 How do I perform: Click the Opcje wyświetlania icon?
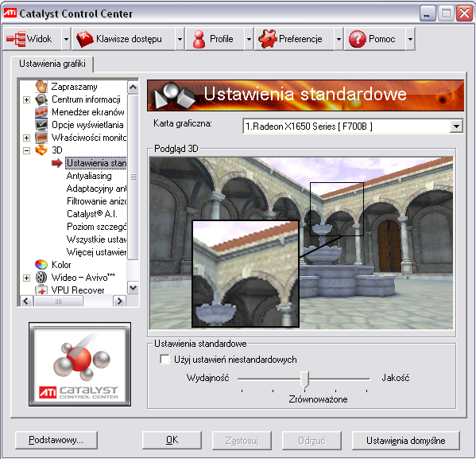(x=41, y=125)
